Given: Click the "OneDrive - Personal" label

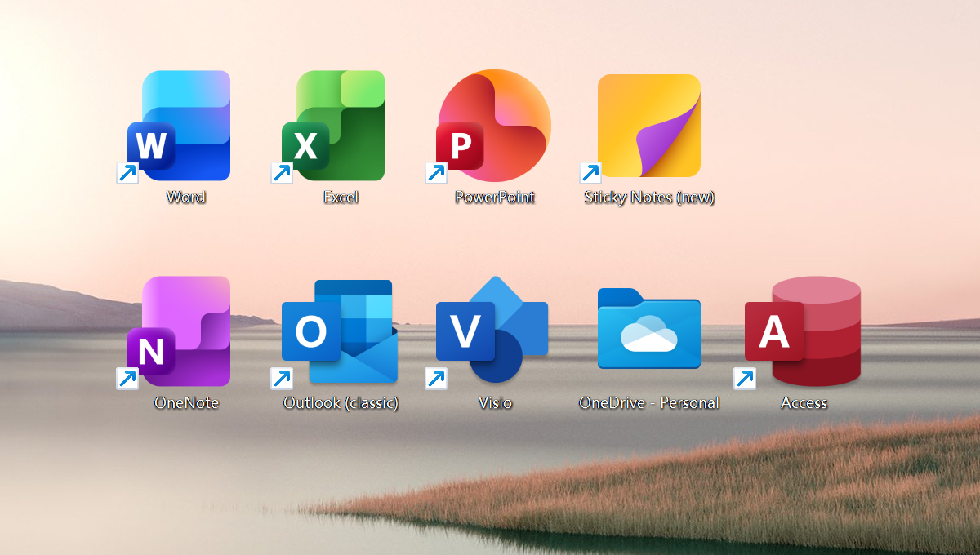Looking at the screenshot, I should click(x=649, y=403).
